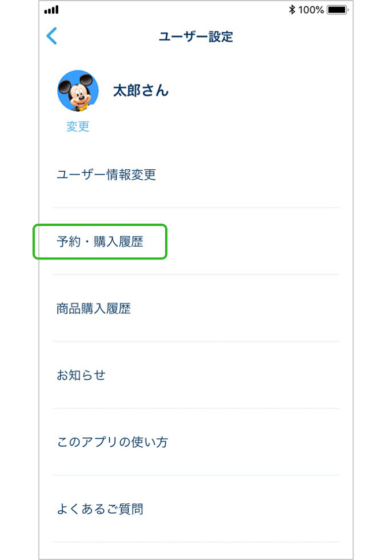Tap 変更 to change profile photo
This screenshot has height=560, width=392.
click(78, 127)
